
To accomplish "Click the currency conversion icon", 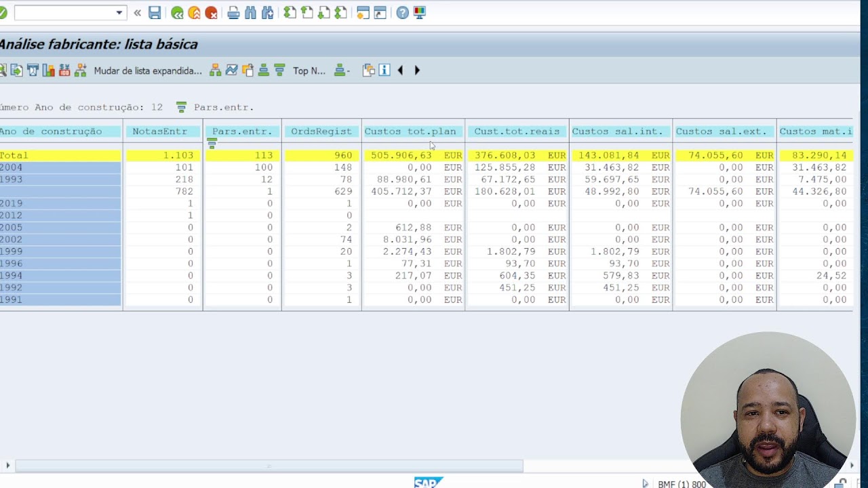I will [64, 70].
